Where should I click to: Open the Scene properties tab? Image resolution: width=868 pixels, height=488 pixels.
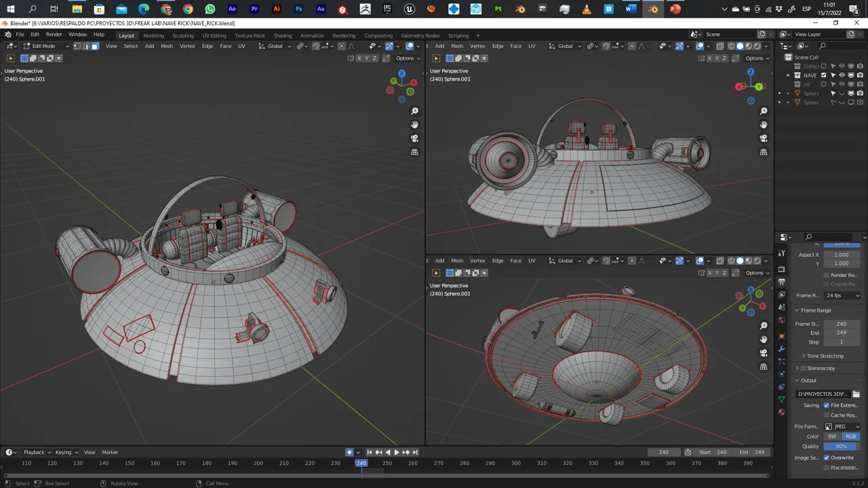pyautogui.click(x=782, y=307)
